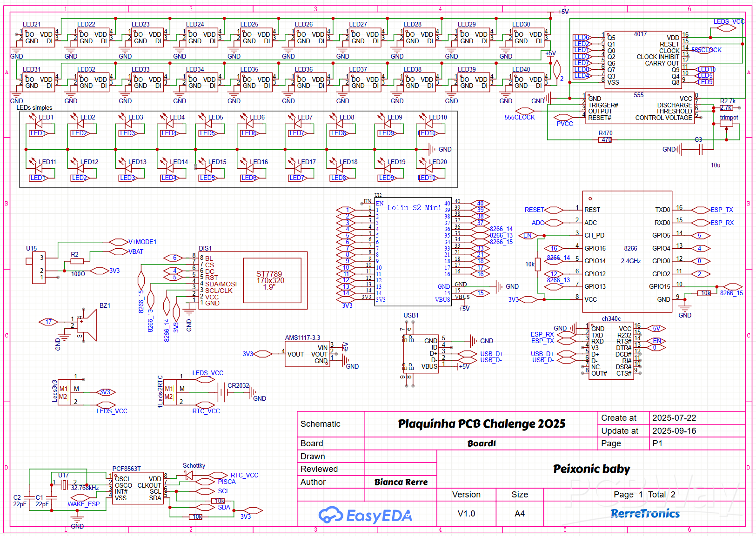The image size is (756, 536).
Task: Click the CR2032 battery symbol
Action: 222,392
